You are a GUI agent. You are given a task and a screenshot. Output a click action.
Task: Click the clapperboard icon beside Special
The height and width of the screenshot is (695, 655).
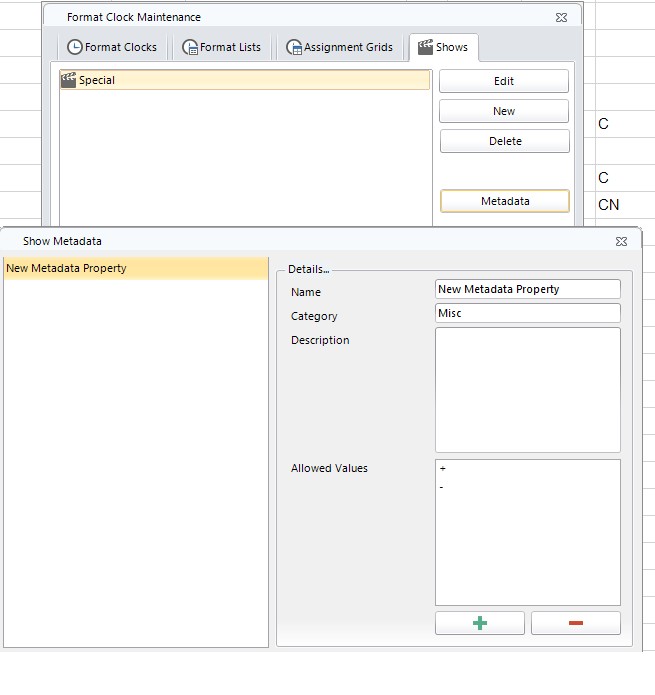click(69, 80)
